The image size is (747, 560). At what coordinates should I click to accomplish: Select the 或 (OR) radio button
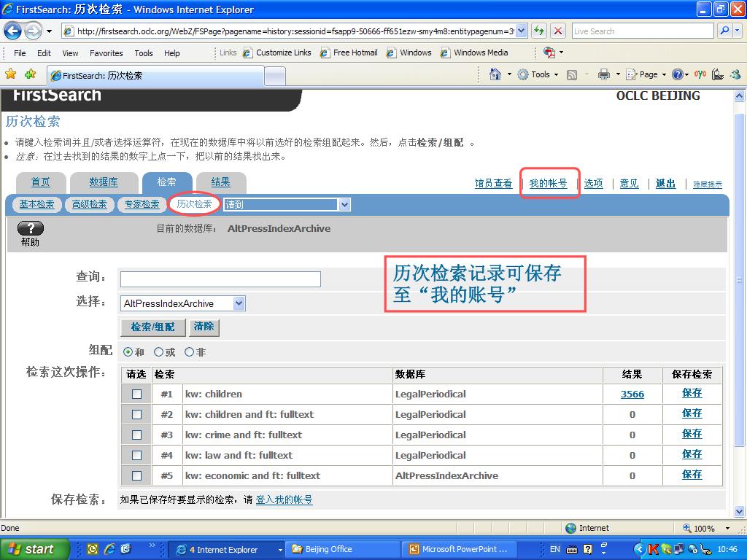pos(158,352)
